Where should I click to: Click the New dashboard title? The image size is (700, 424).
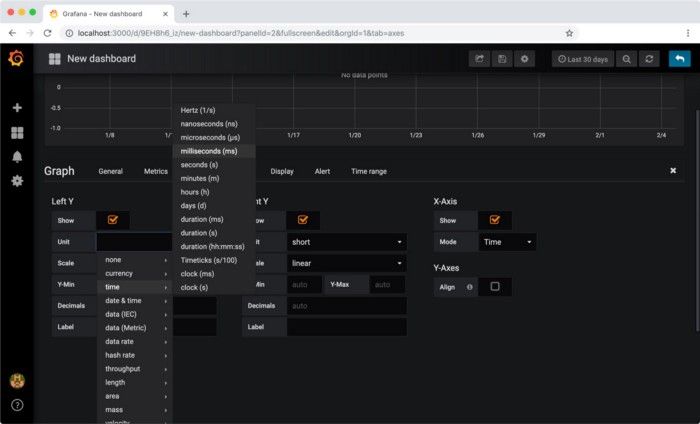click(x=101, y=58)
